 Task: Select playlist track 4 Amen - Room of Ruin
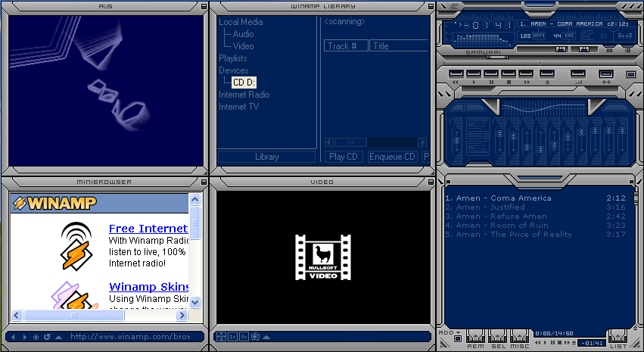pyautogui.click(x=536, y=225)
